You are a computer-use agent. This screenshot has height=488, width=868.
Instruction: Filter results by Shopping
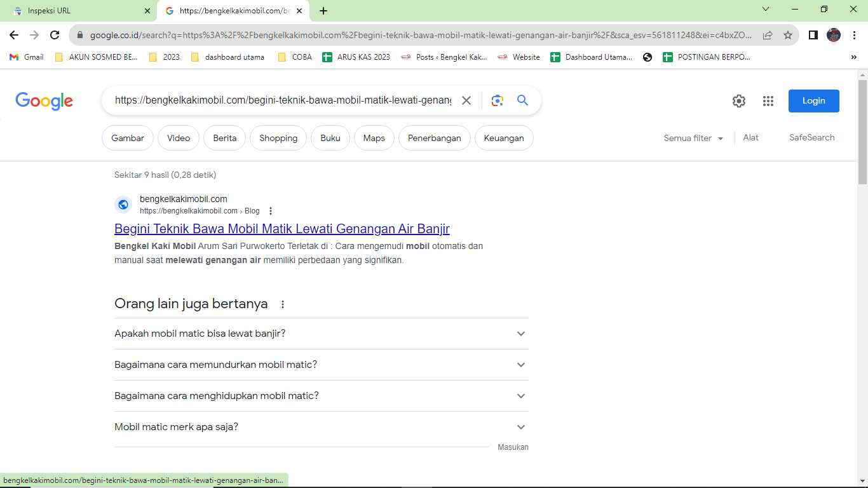coord(278,138)
